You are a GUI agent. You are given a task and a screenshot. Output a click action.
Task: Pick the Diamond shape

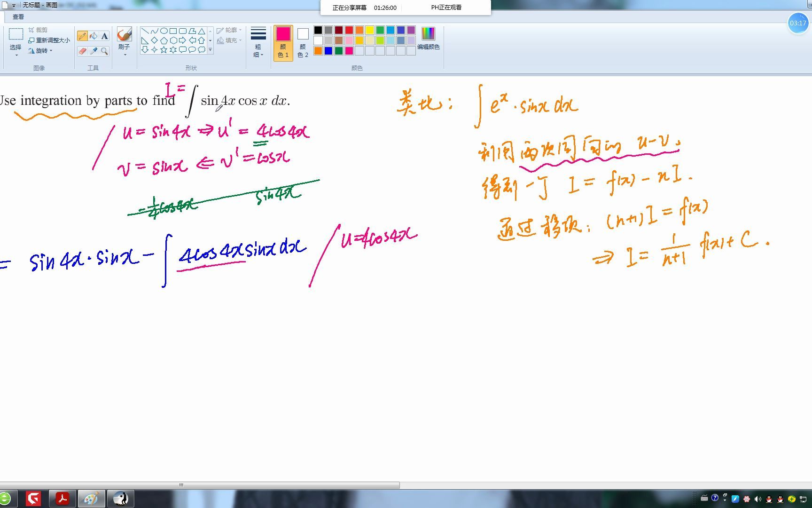click(x=154, y=40)
